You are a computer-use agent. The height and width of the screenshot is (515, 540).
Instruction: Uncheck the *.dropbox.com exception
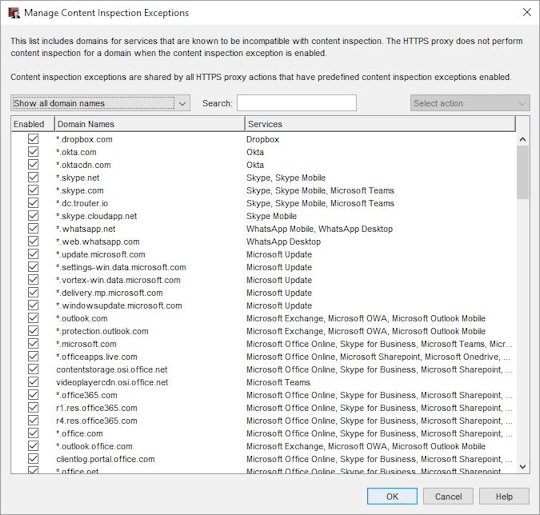(33, 139)
